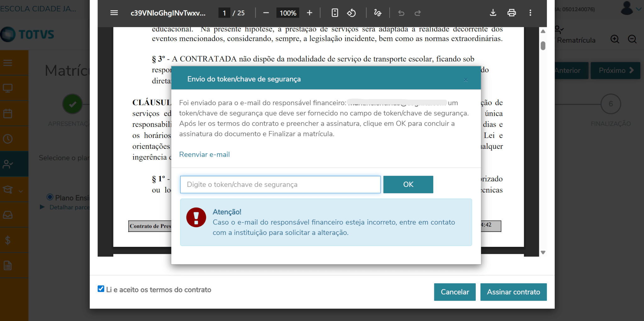Open the dollar financial icon in sidebar
The width and height of the screenshot is (644, 321).
coord(8,240)
